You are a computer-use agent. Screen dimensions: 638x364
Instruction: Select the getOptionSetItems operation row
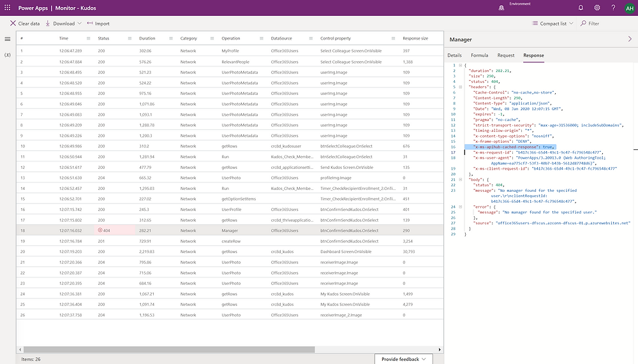coord(230,199)
